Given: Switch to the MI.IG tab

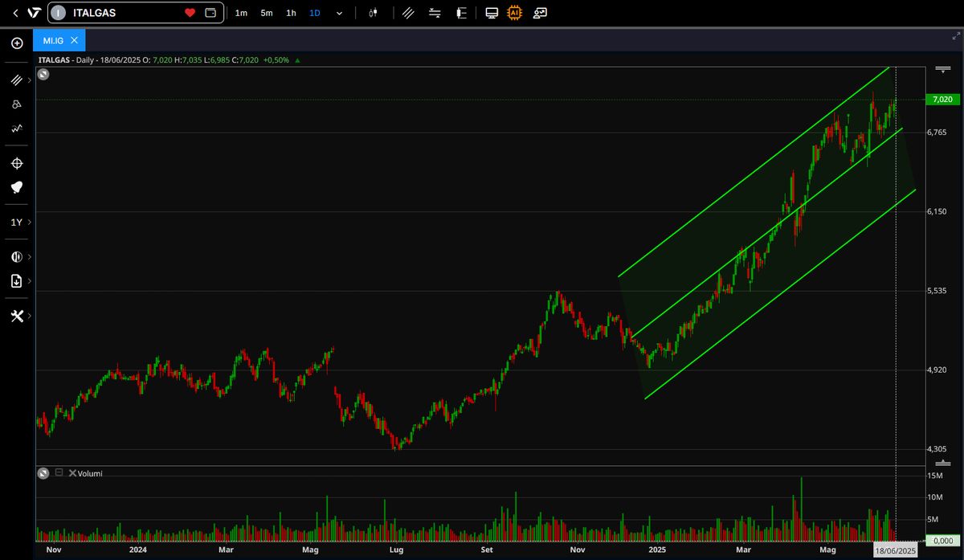Looking at the screenshot, I should click(x=53, y=39).
